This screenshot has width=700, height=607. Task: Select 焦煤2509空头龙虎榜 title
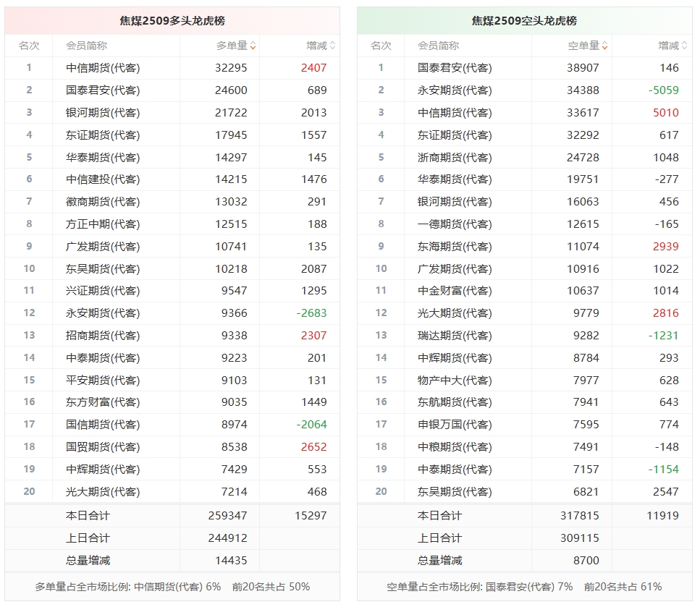pos(524,20)
